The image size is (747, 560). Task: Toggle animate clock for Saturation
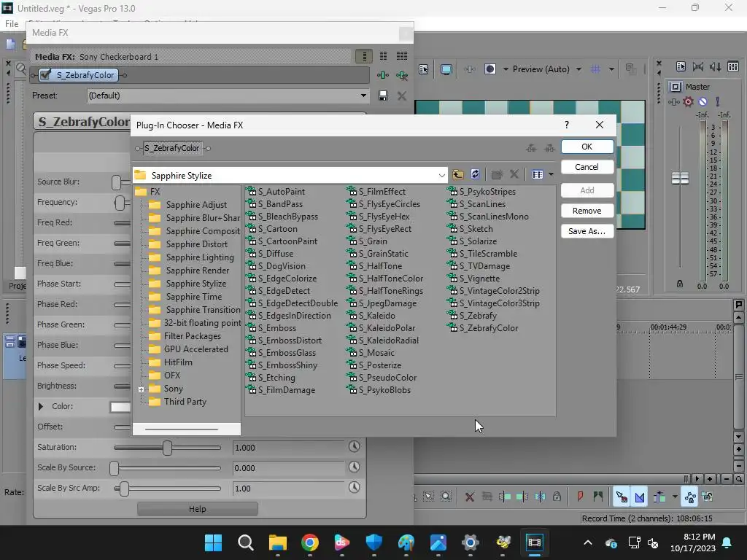354,447
